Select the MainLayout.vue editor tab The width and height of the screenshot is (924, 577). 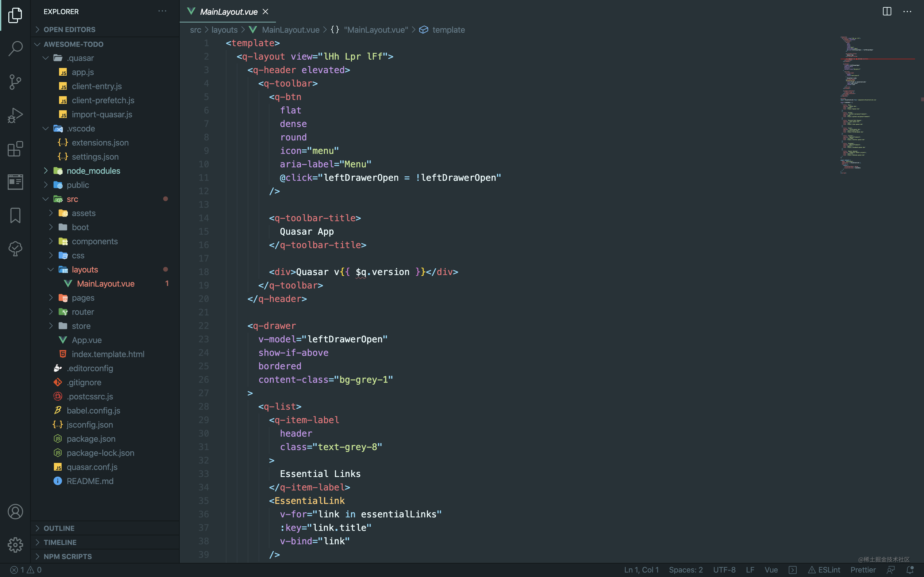click(x=228, y=12)
